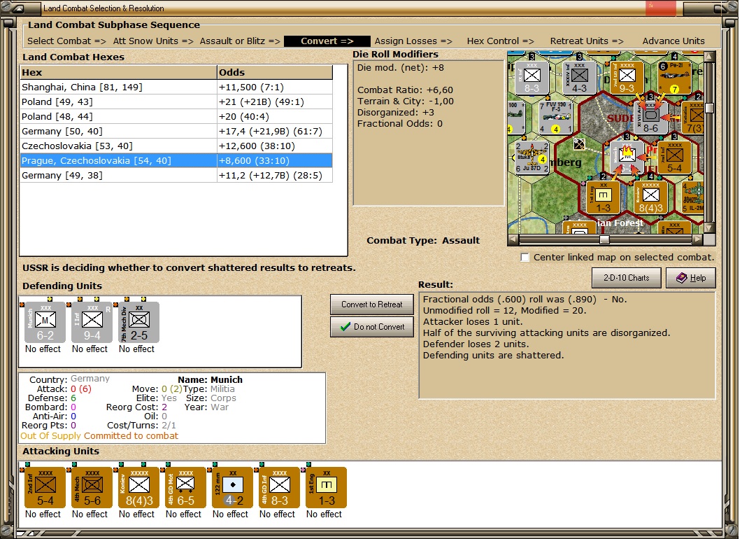This screenshot has height=539, width=756.
Task: Click Advance Units phase step
Action: [673, 41]
